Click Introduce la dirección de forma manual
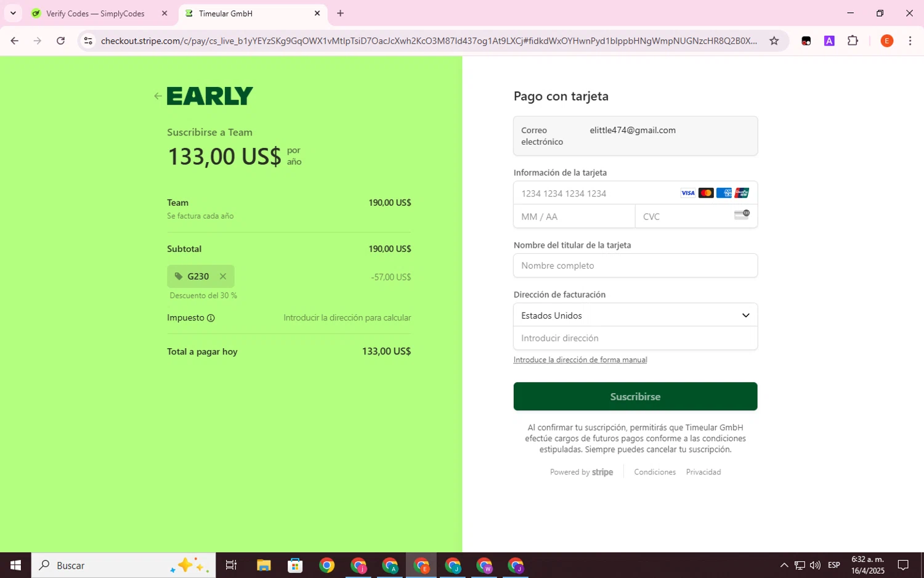This screenshot has height=578, width=924. click(580, 360)
